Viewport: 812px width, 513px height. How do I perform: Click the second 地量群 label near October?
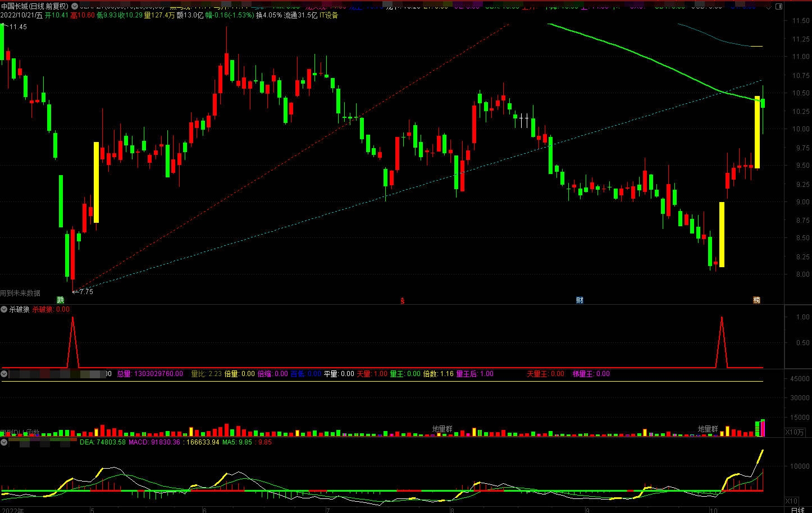(708, 429)
